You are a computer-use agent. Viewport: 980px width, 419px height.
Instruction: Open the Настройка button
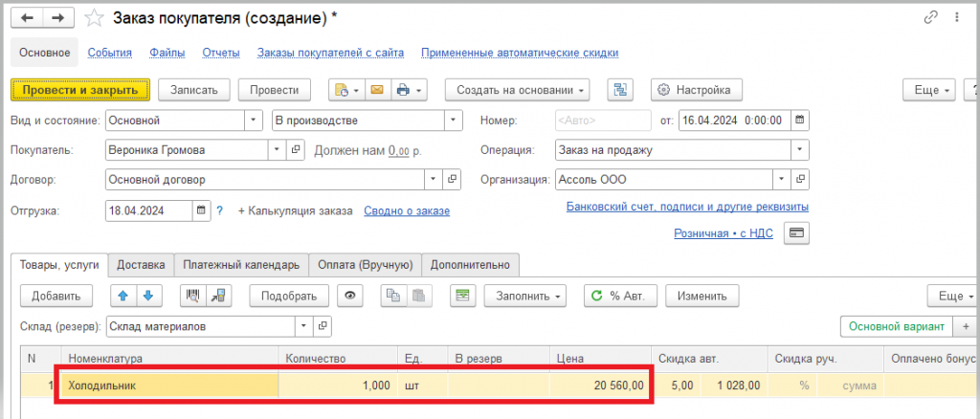point(696,90)
